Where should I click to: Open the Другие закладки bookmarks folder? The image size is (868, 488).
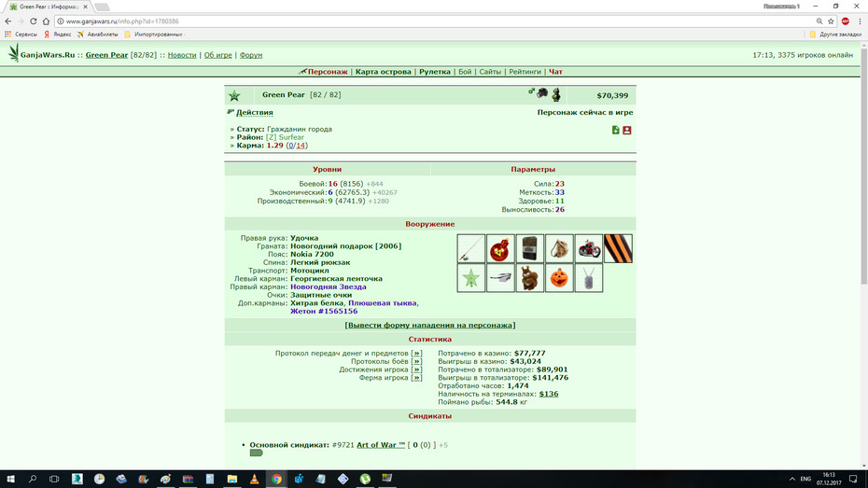coord(835,35)
